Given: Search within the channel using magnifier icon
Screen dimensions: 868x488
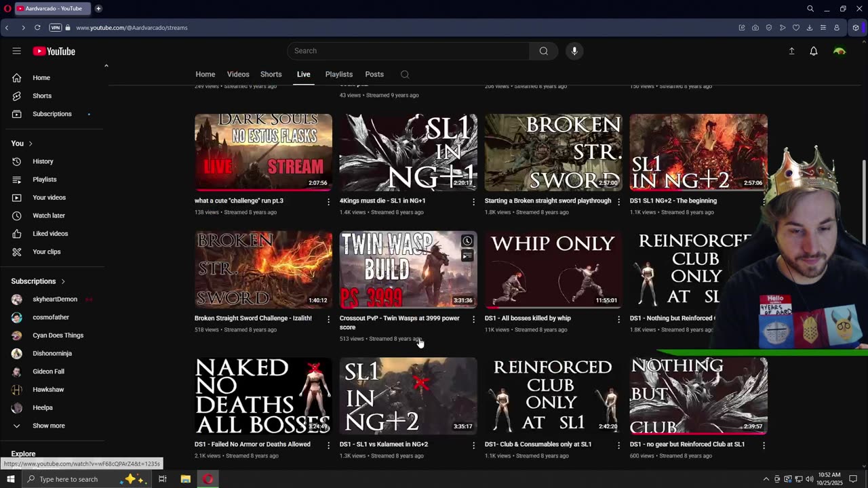Looking at the screenshot, I should pos(405,75).
